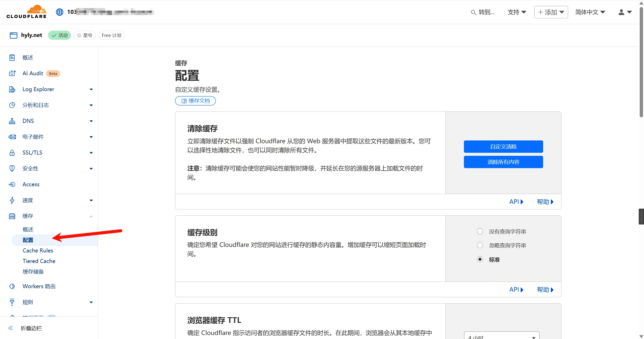This screenshot has height=339, width=644.
Task: Click the collapse sidebar double-chevron icon
Action: tap(11, 328)
